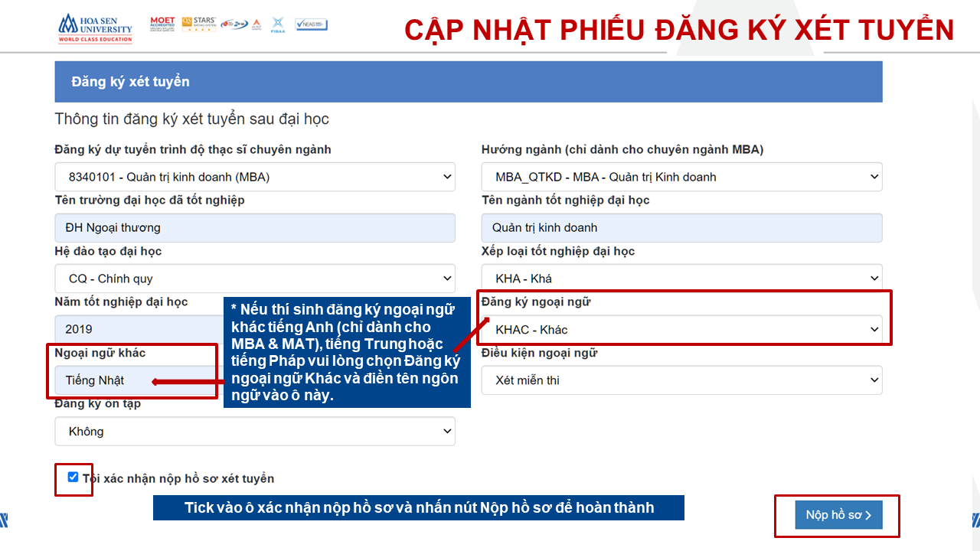Open Đăng ký ngoại ngữ dropdown KHAC - Khác
The width and height of the screenshot is (980, 551).
[681, 330]
